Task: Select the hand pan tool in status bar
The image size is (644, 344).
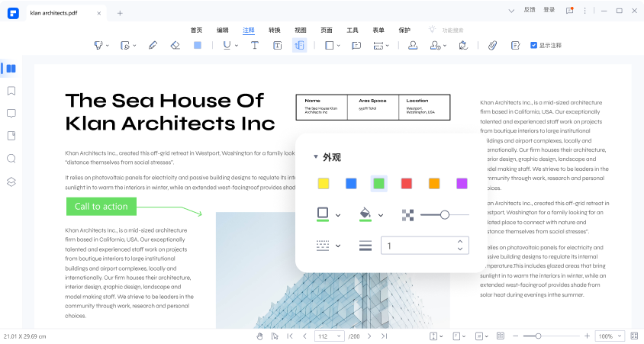Action: click(259, 336)
